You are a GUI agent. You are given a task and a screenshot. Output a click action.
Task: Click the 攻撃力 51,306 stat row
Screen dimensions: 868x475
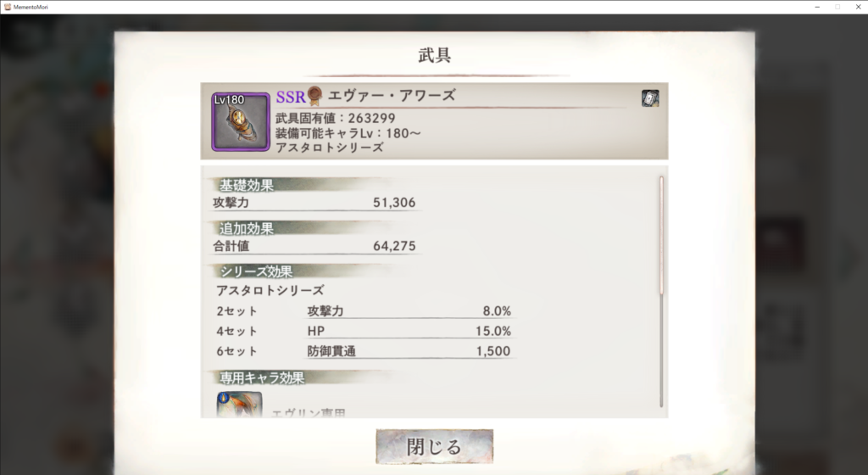[314, 203]
